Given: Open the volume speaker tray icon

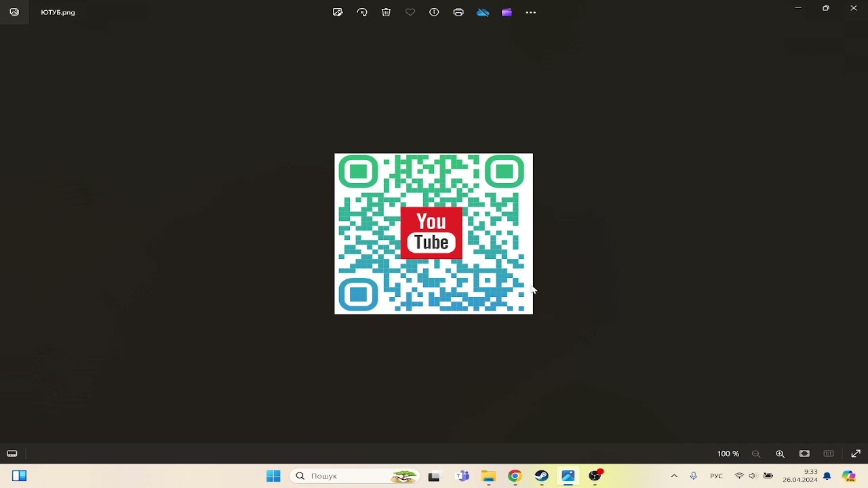Looking at the screenshot, I should (753, 476).
